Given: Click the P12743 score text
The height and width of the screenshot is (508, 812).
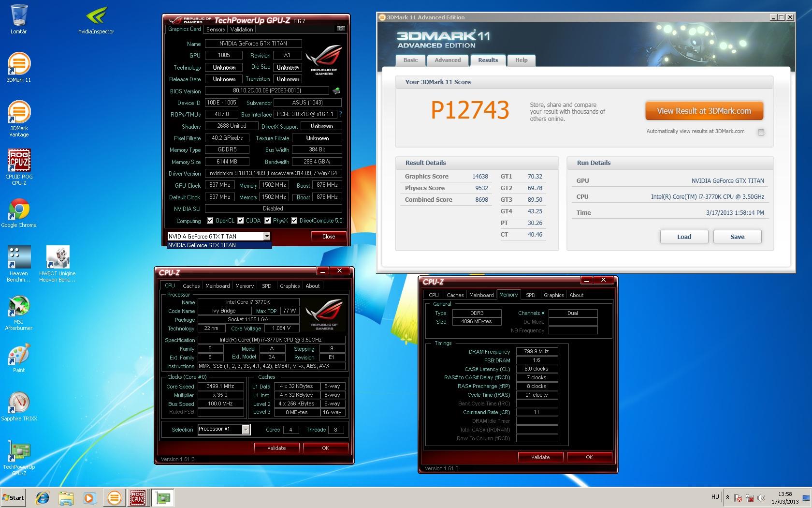Looking at the screenshot, I should (x=470, y=110).
